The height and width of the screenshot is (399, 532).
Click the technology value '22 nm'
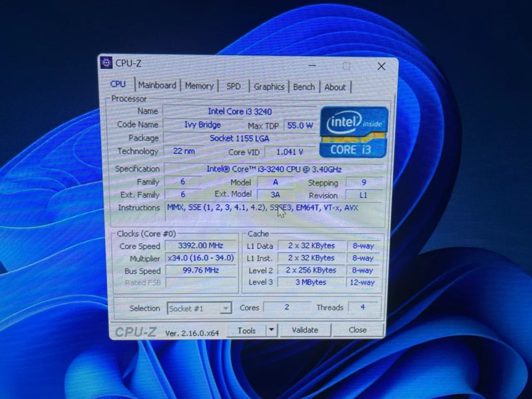click(x=184, y=151)
